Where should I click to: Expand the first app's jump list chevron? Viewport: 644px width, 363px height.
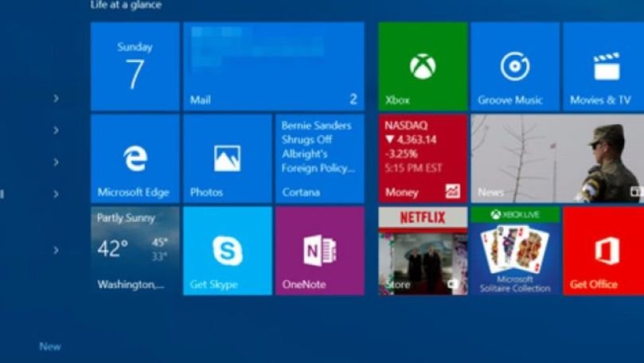56,98
